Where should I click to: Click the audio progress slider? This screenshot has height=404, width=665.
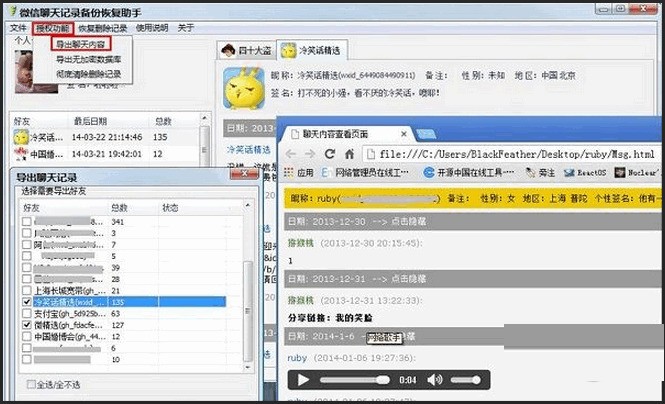click(355, 380)
